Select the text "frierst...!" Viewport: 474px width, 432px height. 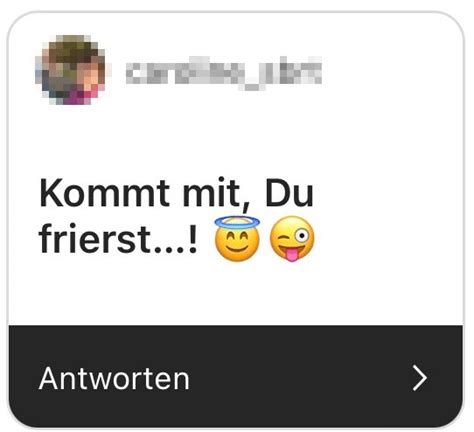click(118, 239)
